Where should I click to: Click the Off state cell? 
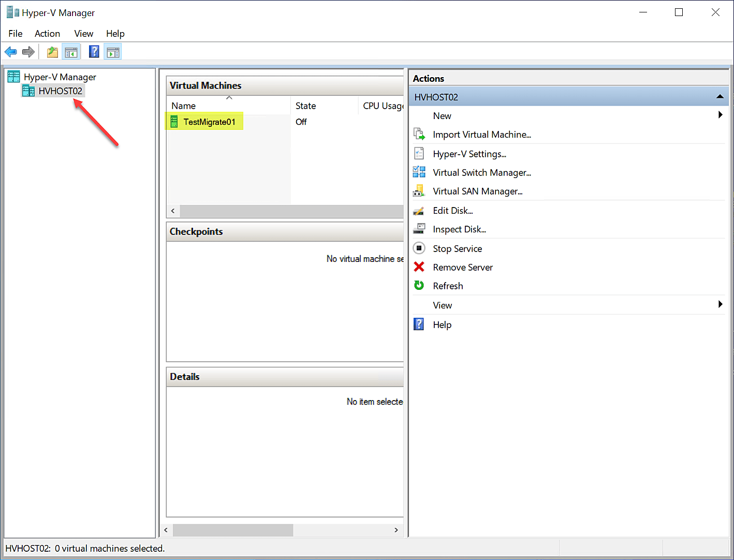pos(301,122)
